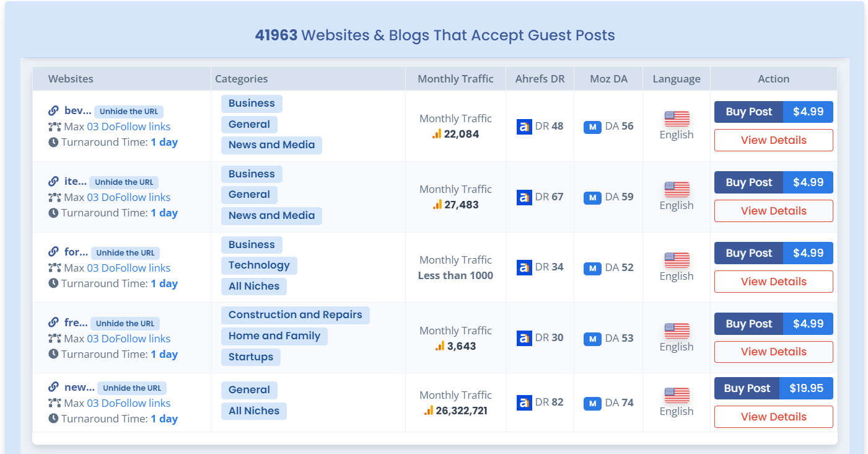Viewport: 868px width, 454px height.
Task: Click the Ahrefs DR column header
Action: (x=540, y=79)
